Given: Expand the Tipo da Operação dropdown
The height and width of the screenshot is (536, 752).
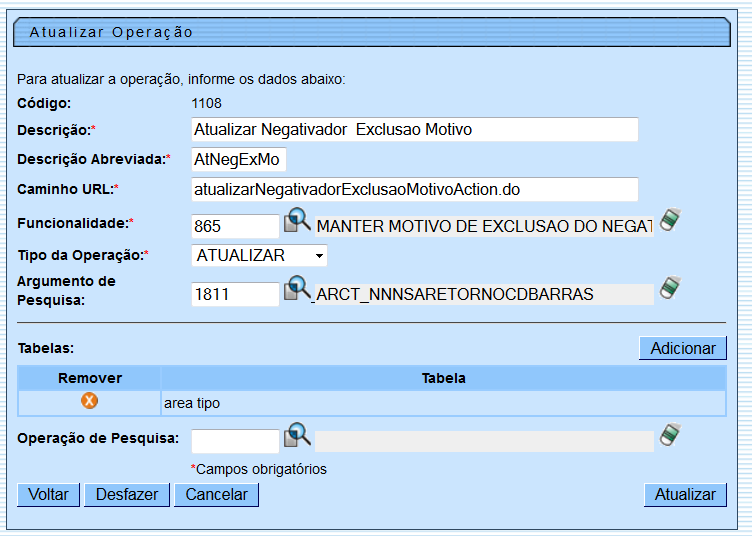Looking at the screenshot, I should 260,256.
